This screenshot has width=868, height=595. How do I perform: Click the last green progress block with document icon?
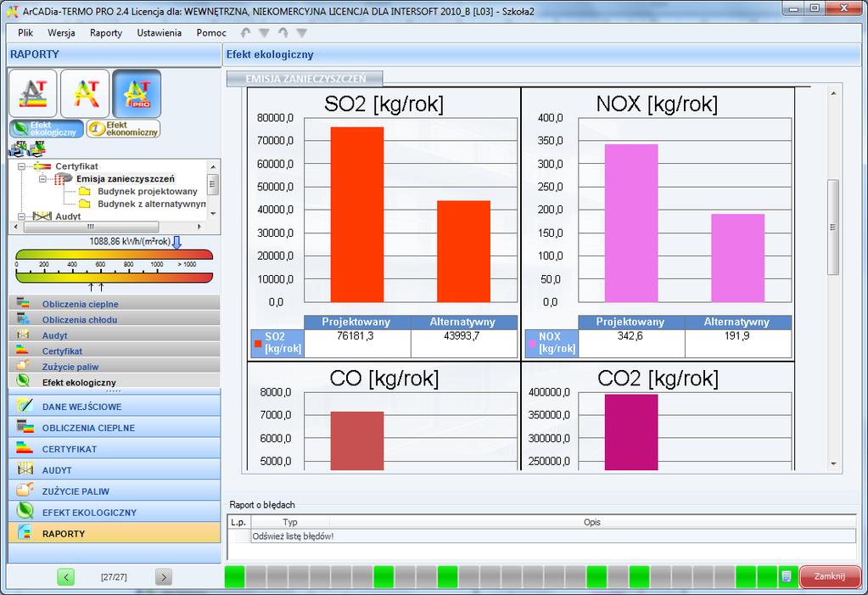[787, 576]
